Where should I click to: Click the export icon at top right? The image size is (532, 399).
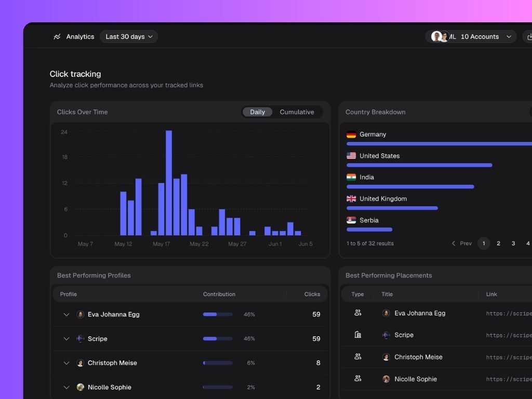pyautogui.click(x=528, y=37)
